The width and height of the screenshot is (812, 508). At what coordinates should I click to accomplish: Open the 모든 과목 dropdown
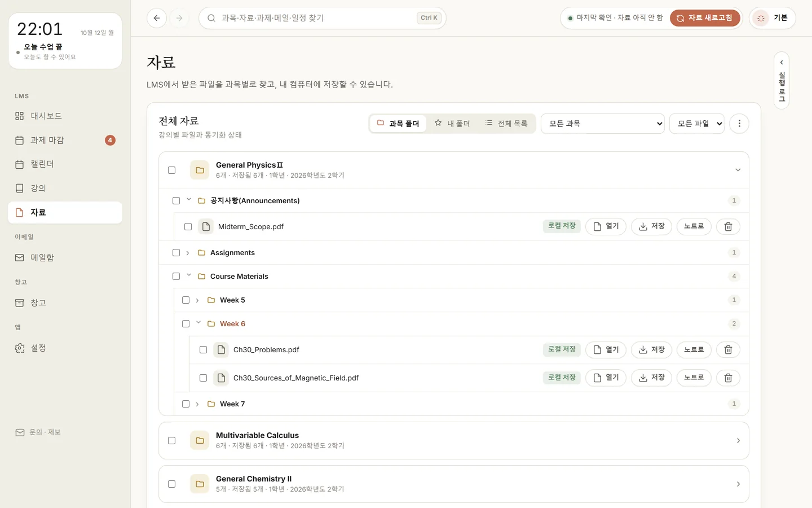(x=602, y=124)
